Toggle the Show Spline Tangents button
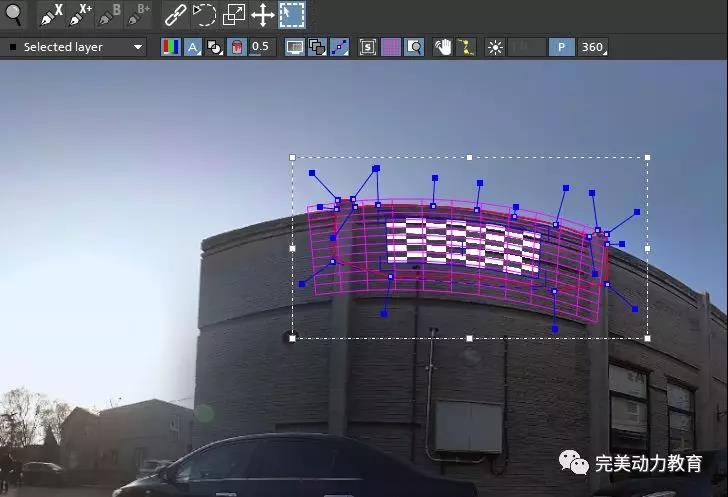This screenshot has height=497, width=728. click(339, 47)
